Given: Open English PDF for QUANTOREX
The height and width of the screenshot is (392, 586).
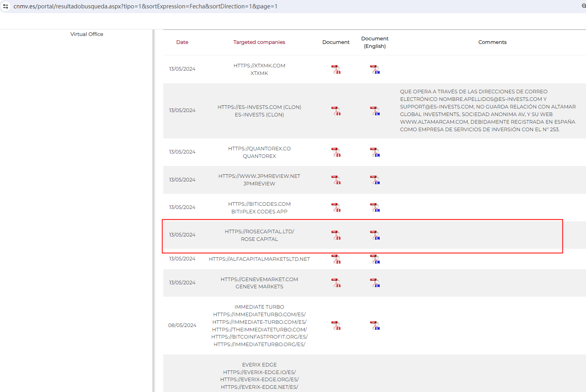Looking at the screenshot, I should (375, 152).
